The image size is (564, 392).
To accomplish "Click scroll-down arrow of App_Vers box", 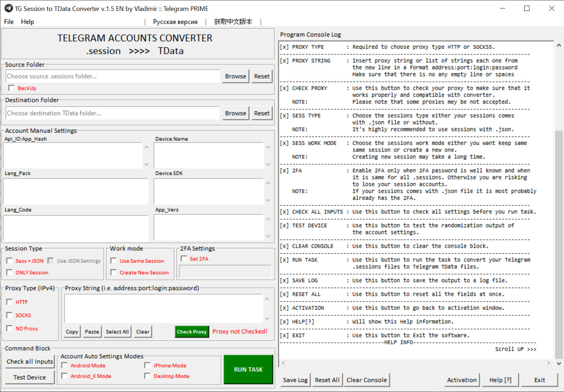I will coord(268,236).
